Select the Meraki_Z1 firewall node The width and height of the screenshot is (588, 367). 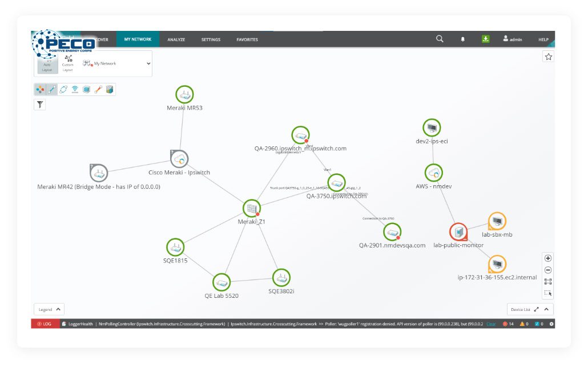coord(252,209)
